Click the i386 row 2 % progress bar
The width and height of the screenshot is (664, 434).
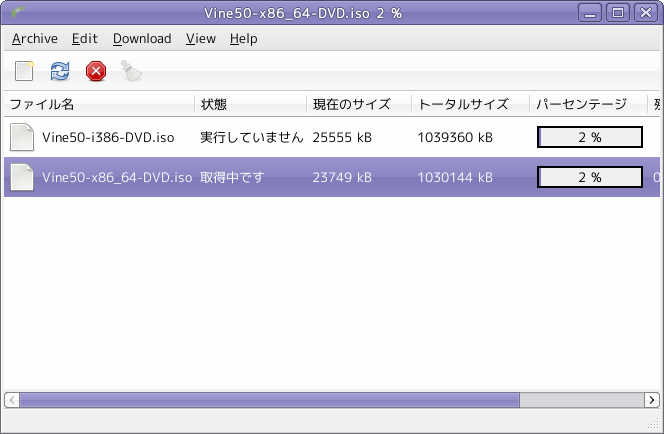tap(590, 137)
